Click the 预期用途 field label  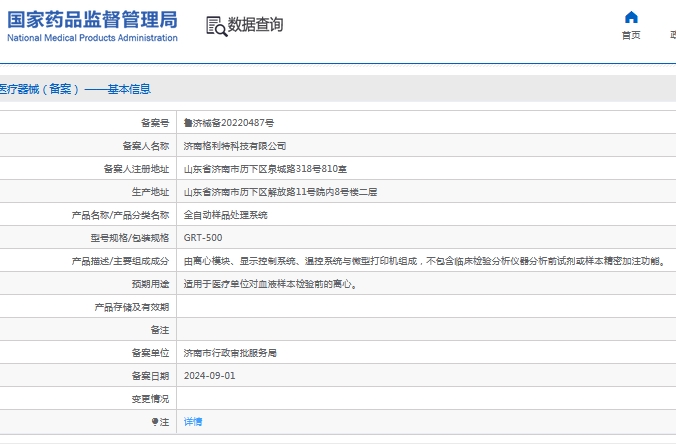[x=150, y=284]
